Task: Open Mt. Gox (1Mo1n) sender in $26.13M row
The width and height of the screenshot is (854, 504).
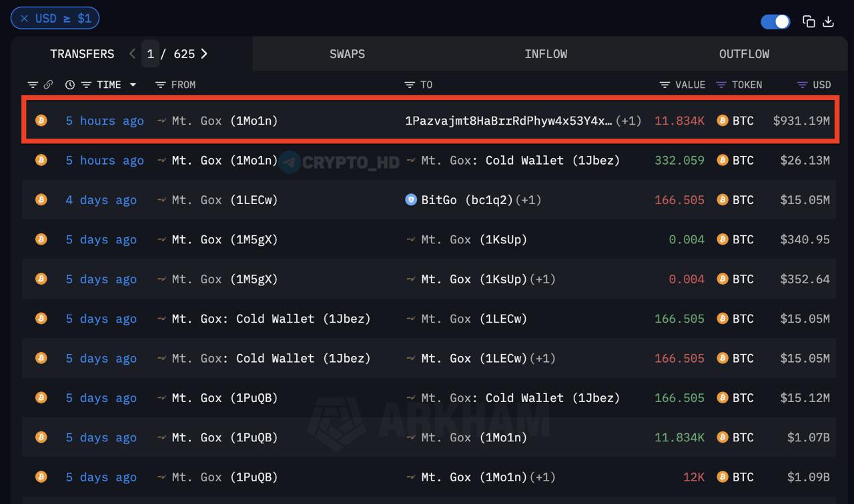Action: coord(225,160)
